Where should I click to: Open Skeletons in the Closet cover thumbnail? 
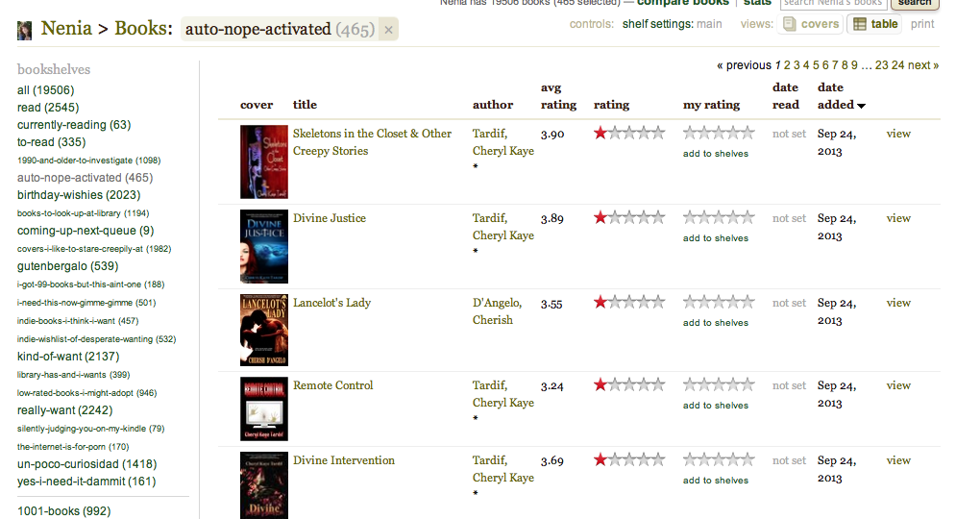point(263,161)
